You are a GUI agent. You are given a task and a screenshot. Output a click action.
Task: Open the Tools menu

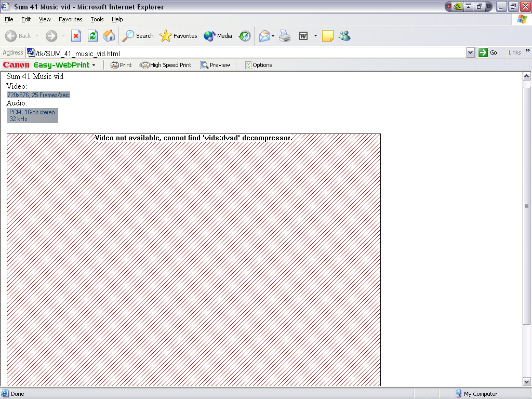click(97, 19)
